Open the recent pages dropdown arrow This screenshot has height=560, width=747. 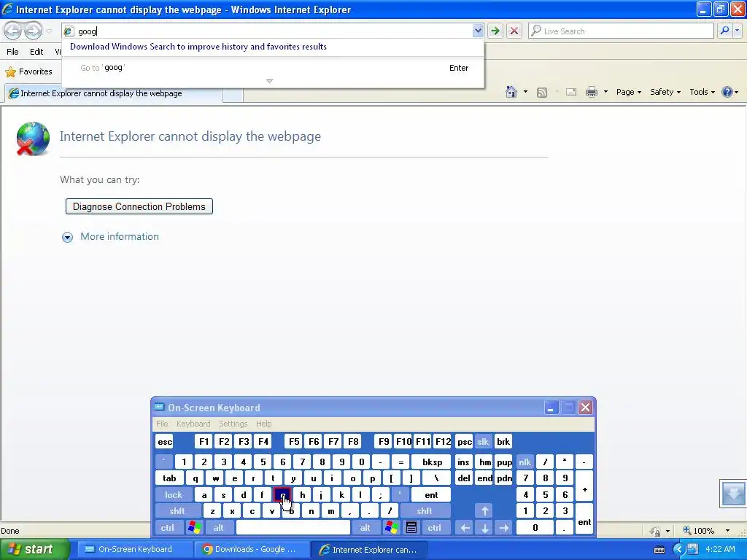point(49,31)
